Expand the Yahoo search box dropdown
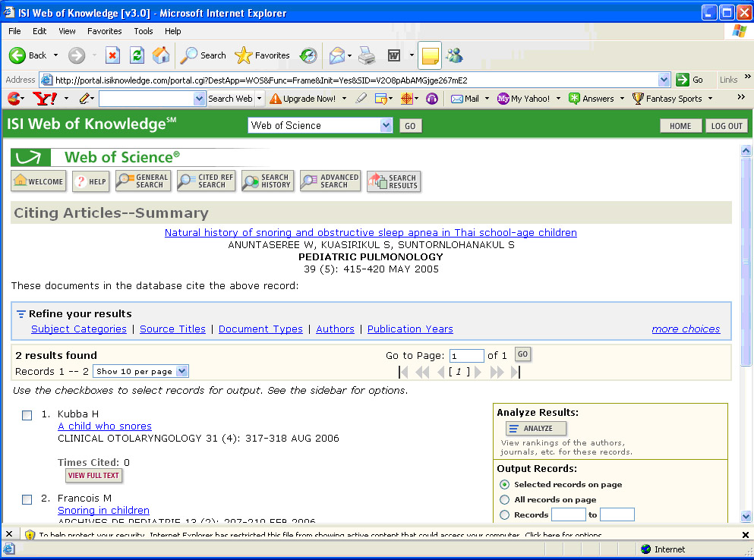The height and width of the screenshot is (560, 754). coord(199,99)
